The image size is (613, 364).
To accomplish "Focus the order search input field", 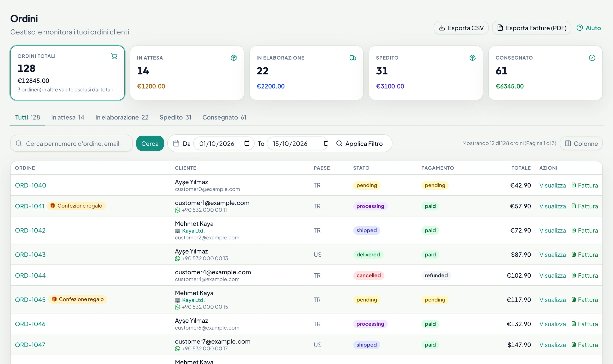I will point(71,143).
